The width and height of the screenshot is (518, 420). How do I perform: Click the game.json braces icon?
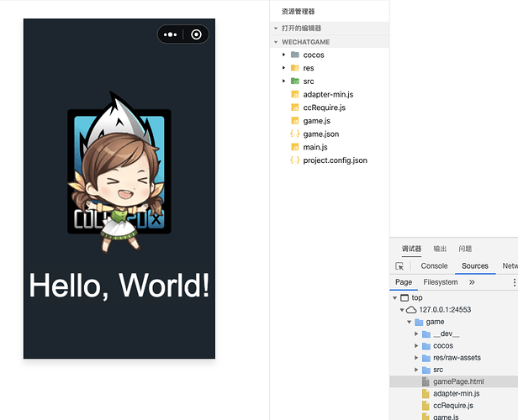click(x=295, y=134)
